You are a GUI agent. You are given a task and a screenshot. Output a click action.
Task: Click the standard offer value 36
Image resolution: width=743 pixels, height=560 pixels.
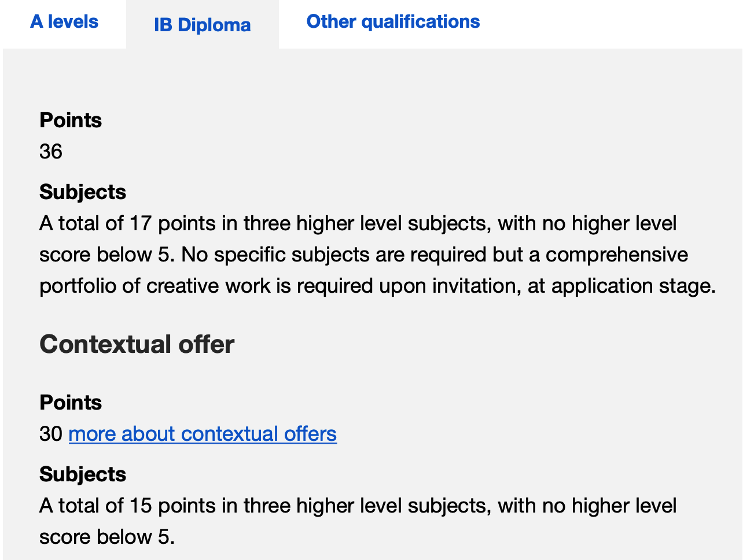click(51, 152)
